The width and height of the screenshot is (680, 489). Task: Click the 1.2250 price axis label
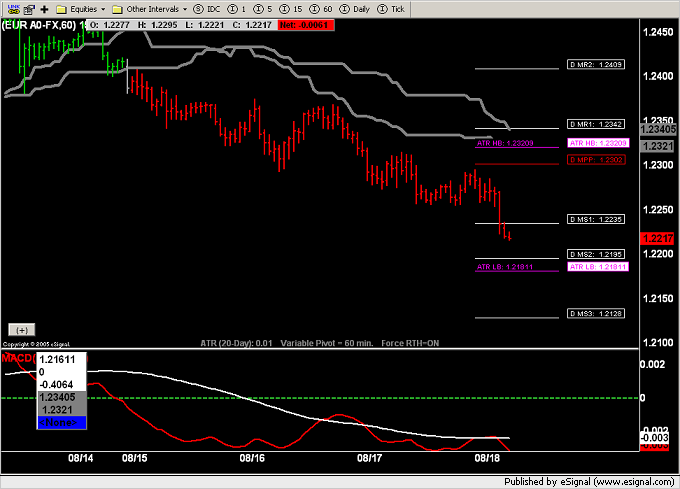click(x=658, y=210)
